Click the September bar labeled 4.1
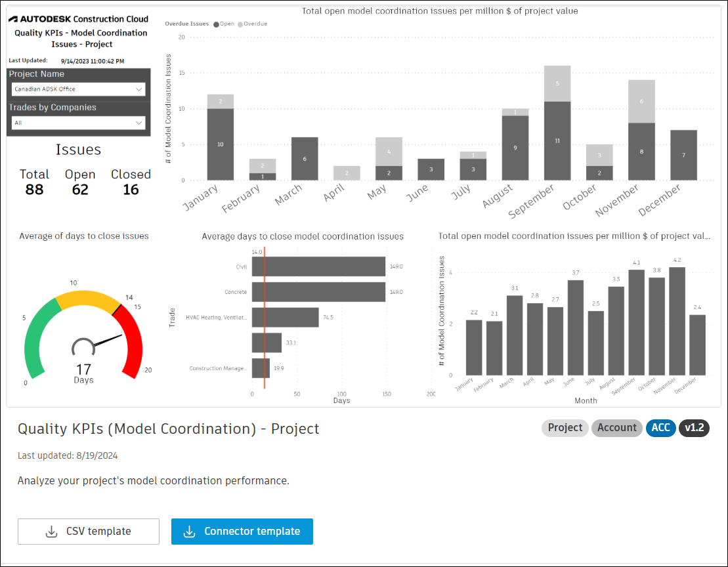Viewport: 728px width, 567px height. click(637, 322)
